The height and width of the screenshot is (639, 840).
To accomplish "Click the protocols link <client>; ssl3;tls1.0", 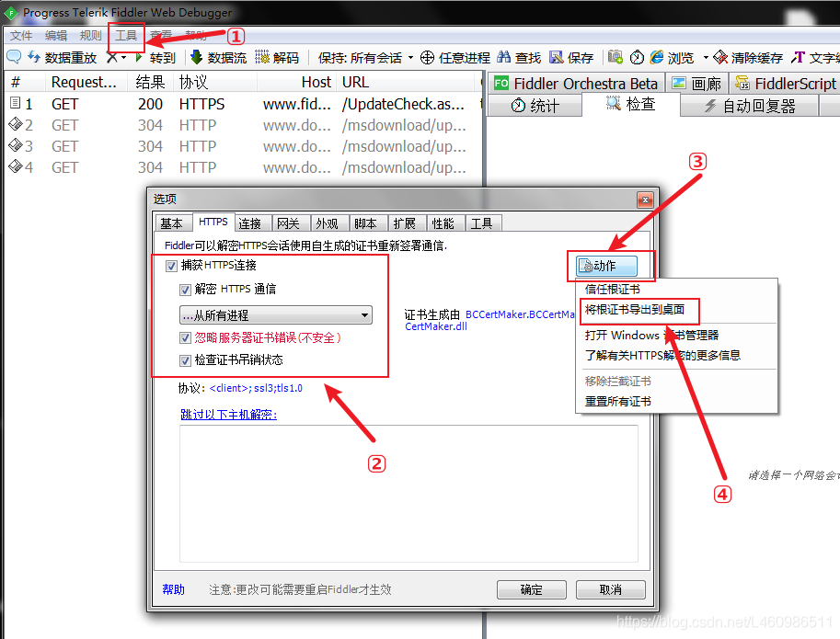I will [256, 389].
